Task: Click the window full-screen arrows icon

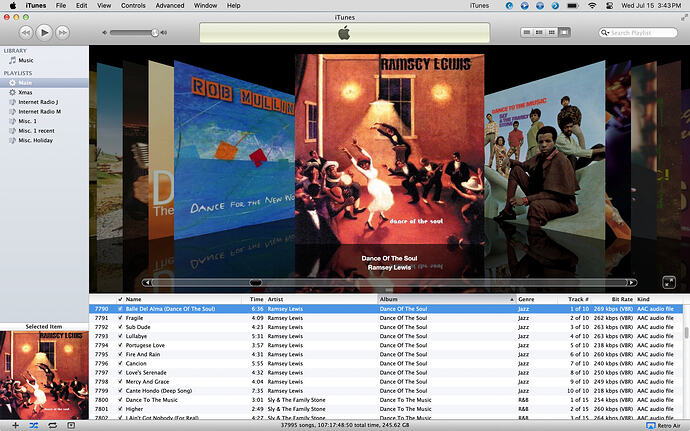Action: point(684,17)
